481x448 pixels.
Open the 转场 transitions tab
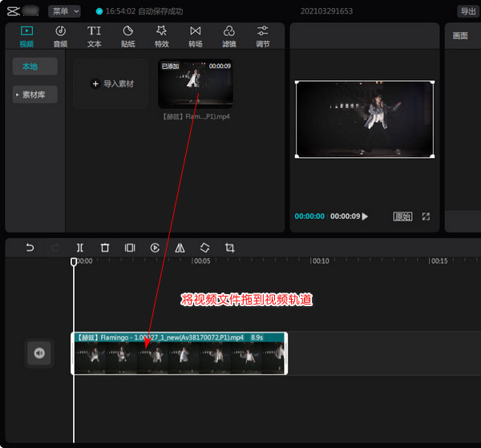click(196, 37)
